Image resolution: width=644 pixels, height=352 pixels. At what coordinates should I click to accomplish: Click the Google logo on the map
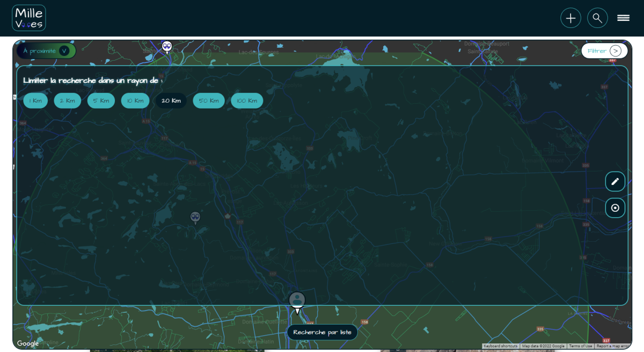27,344
